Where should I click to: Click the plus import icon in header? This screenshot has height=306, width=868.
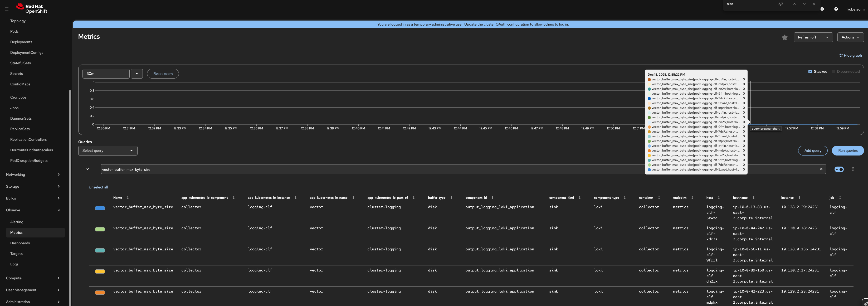click(822, 9)
